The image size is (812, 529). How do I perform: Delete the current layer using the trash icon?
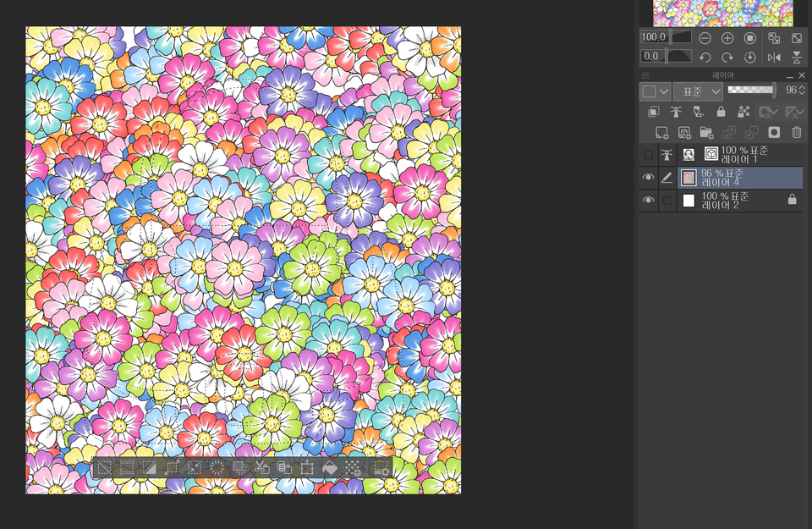pyautogui.click(x=796, y=131)
